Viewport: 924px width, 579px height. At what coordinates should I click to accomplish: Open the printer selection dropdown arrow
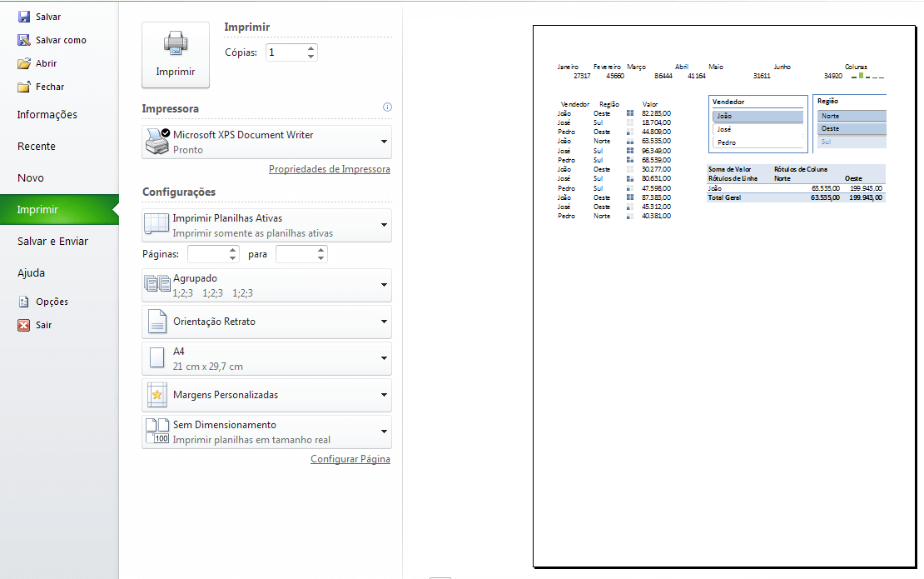coord(385,142)
